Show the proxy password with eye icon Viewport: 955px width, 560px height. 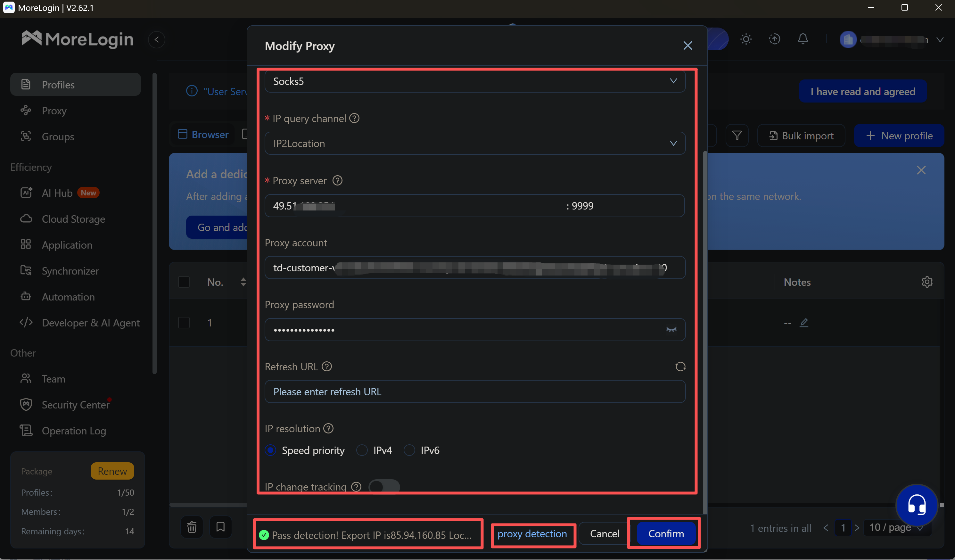[671, 330]
